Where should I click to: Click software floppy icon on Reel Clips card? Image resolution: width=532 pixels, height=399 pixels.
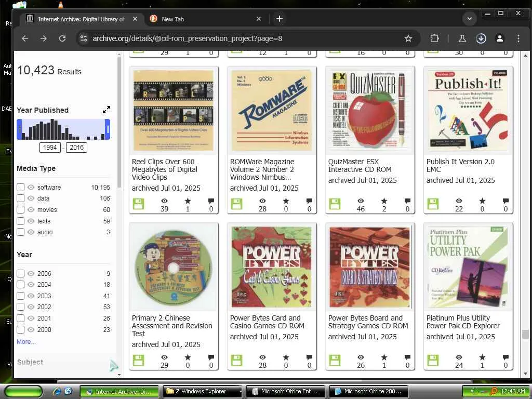coord(138,204)
